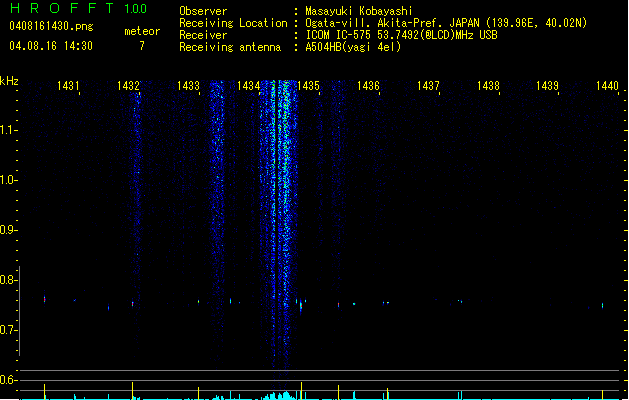The height and width of the screenshot is (400, 629).
Task: Click the 1437 time axis label
Action: [x=428, y=86]
